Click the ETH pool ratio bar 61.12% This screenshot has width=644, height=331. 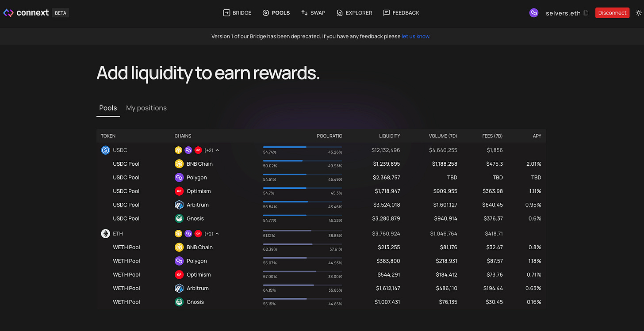point(303,230)
